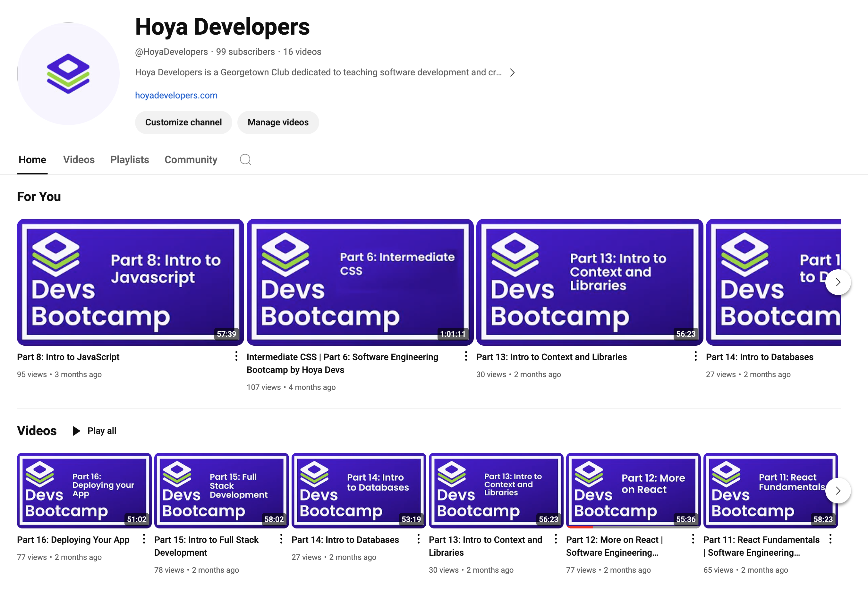This screenshot has width=868, height=590.
Task: Play the small Part 13 thumbnail in Videos row
Action: (496, 491)
